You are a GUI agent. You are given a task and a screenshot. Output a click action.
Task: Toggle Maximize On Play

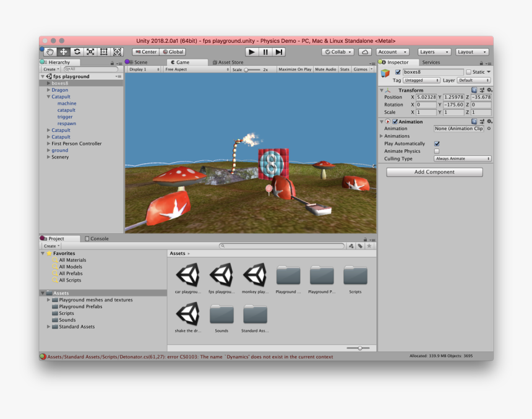coord(294,69)
